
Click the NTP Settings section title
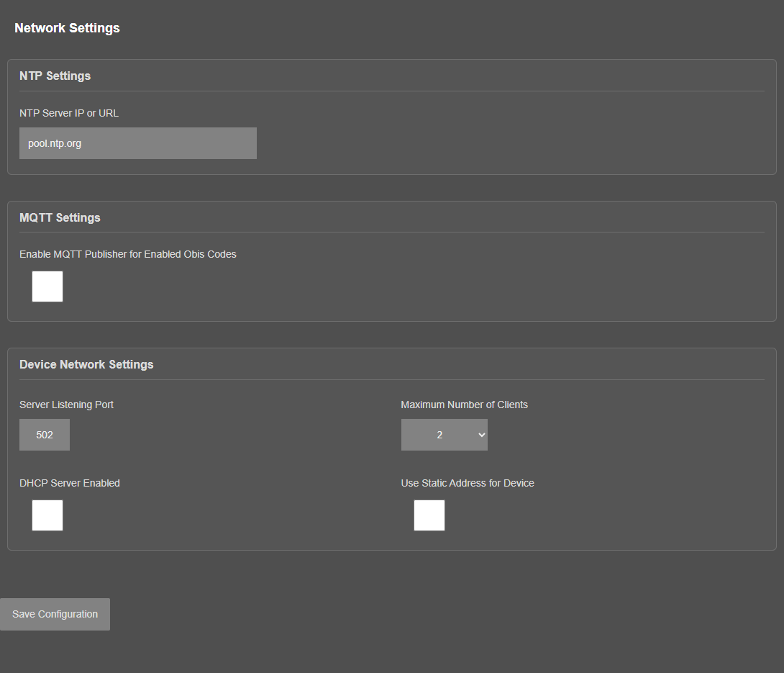[x=55, y=76]
